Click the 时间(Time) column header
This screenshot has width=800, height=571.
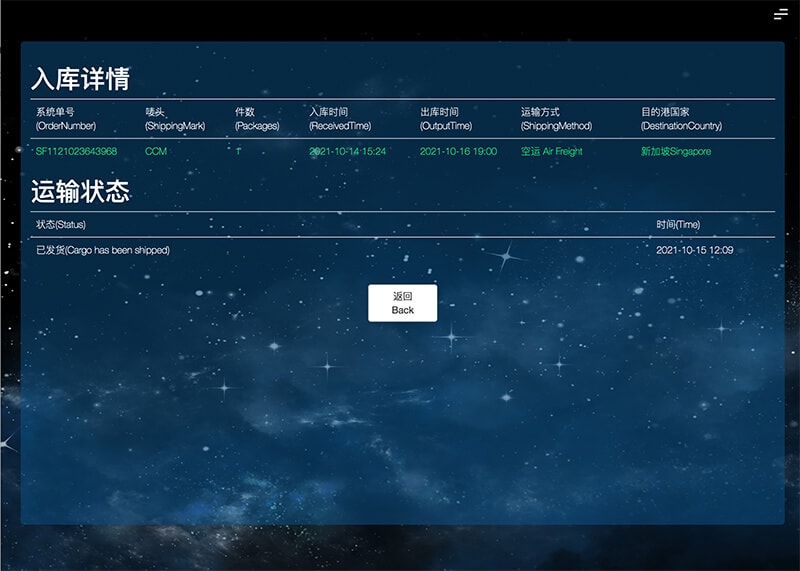678,225
